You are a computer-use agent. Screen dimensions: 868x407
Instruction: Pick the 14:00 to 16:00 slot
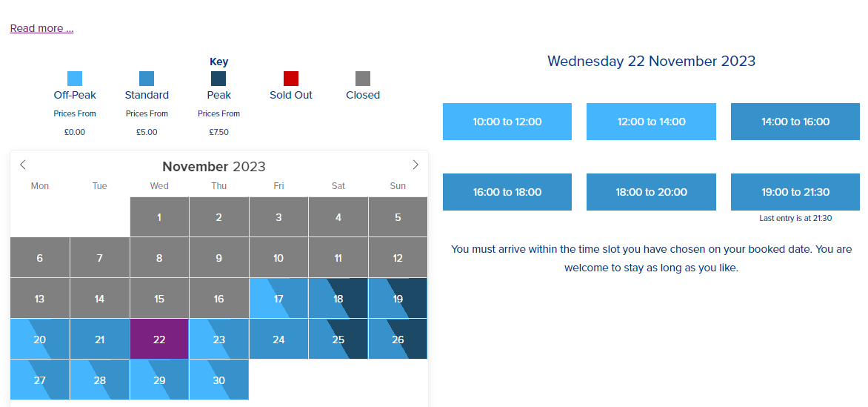pos(795,122)
